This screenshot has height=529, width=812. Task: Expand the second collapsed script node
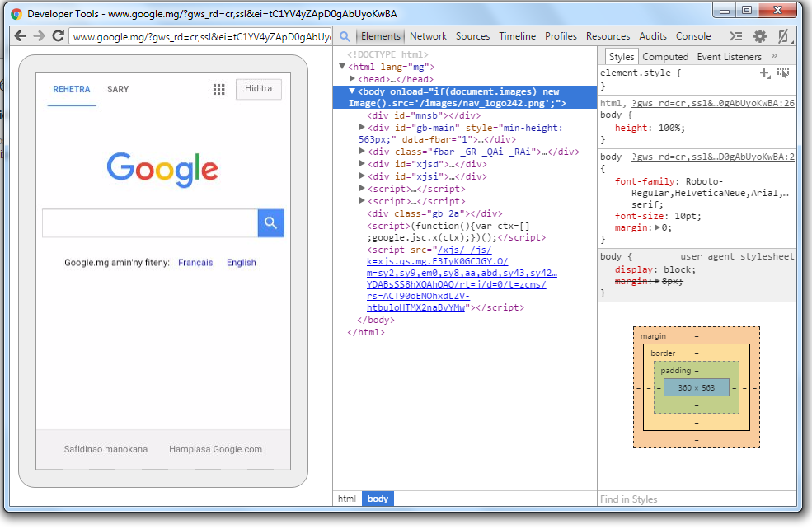point(362,201)
